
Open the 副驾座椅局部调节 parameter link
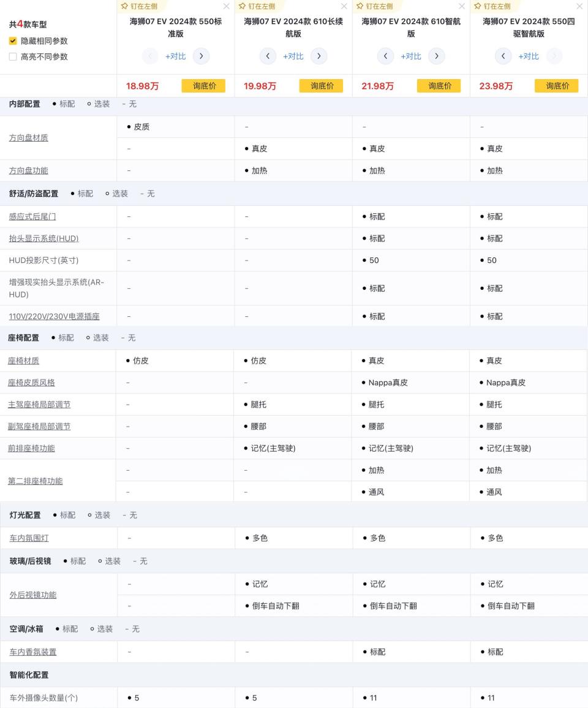point(39,426)
